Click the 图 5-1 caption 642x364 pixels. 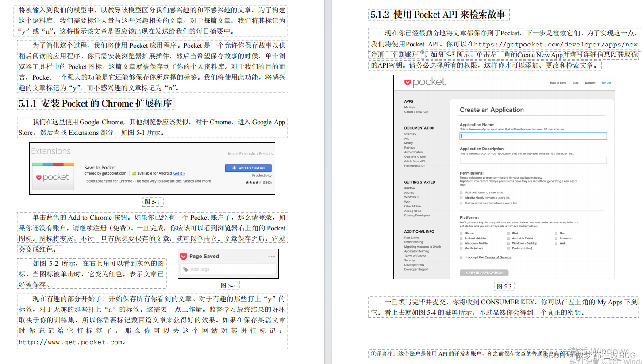coord(152,202)
